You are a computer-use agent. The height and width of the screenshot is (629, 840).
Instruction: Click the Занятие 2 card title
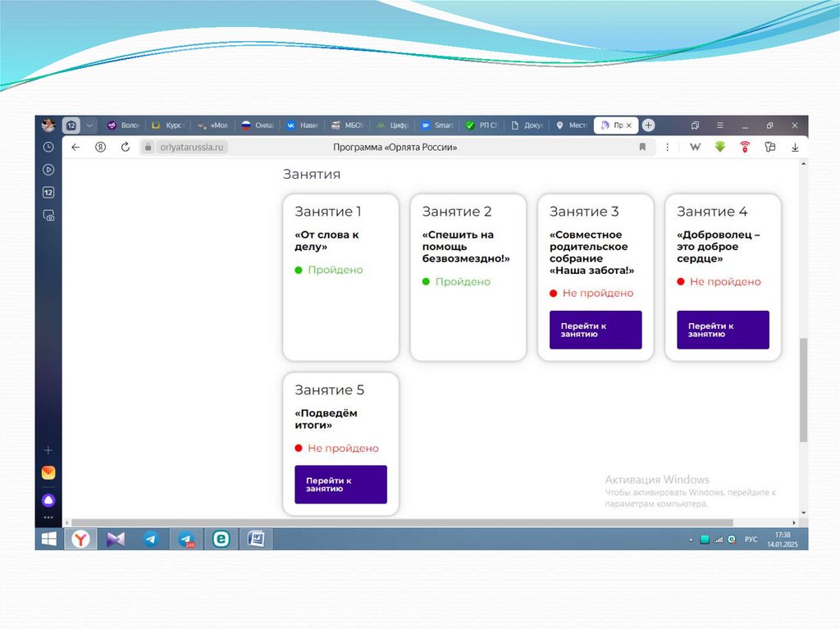pos(456,212)
